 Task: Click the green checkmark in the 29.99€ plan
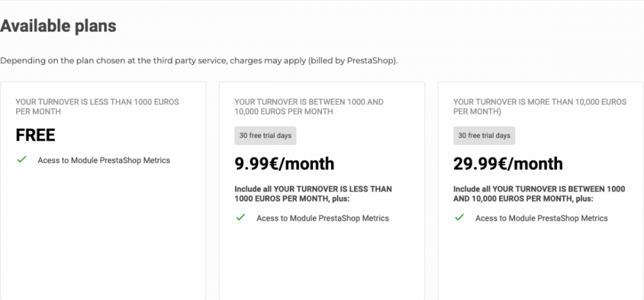coord(459,218)
